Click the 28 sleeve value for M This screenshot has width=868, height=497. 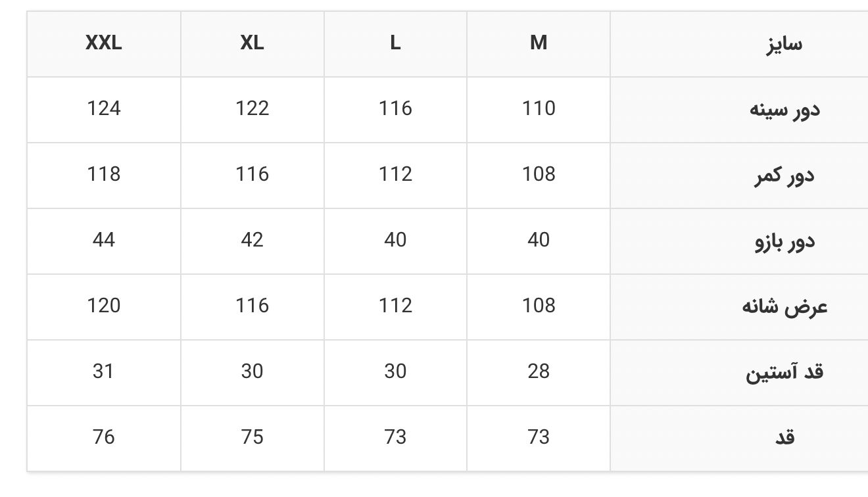(539, 371)
